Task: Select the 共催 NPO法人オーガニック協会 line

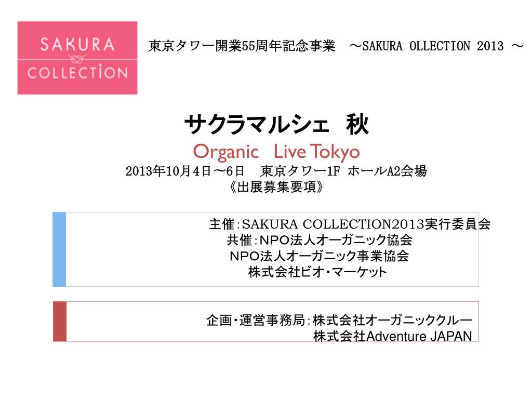Action: (x=320, y=240)
